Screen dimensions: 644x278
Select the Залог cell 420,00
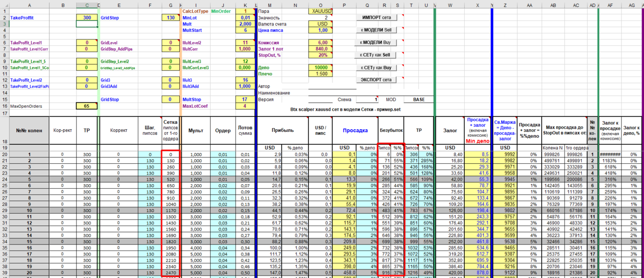pos(450,273)
